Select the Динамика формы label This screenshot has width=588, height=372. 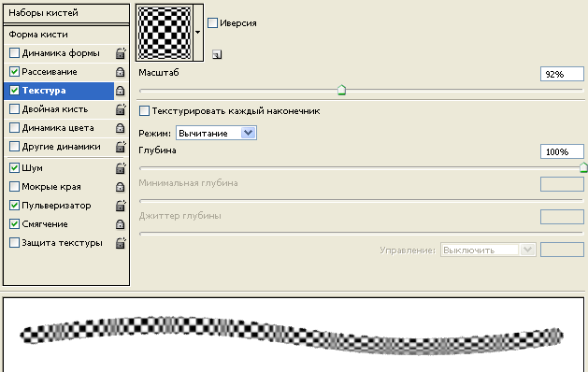(61, 53)
